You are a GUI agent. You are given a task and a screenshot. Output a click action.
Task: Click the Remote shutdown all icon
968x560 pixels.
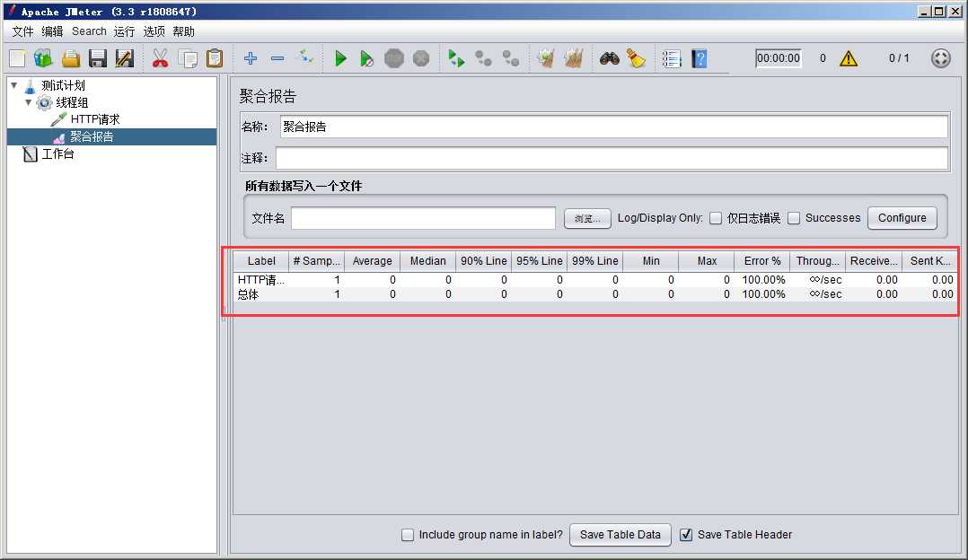[511, 58]
